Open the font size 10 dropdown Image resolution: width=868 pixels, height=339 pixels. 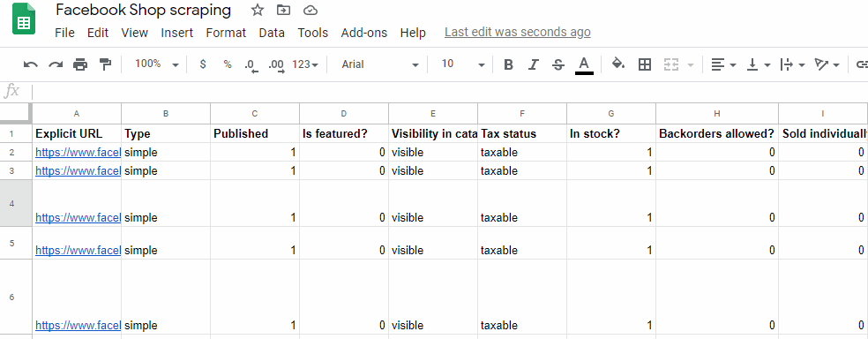point(463,64)
